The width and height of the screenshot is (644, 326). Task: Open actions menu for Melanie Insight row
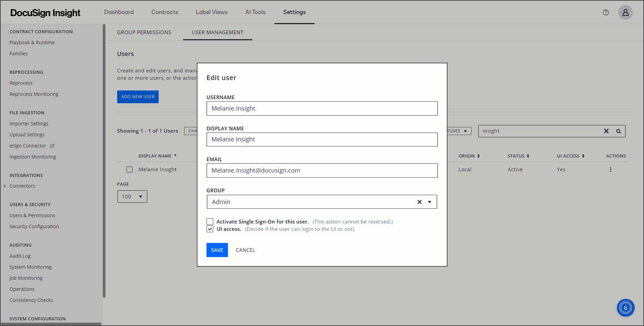point(611,170)
